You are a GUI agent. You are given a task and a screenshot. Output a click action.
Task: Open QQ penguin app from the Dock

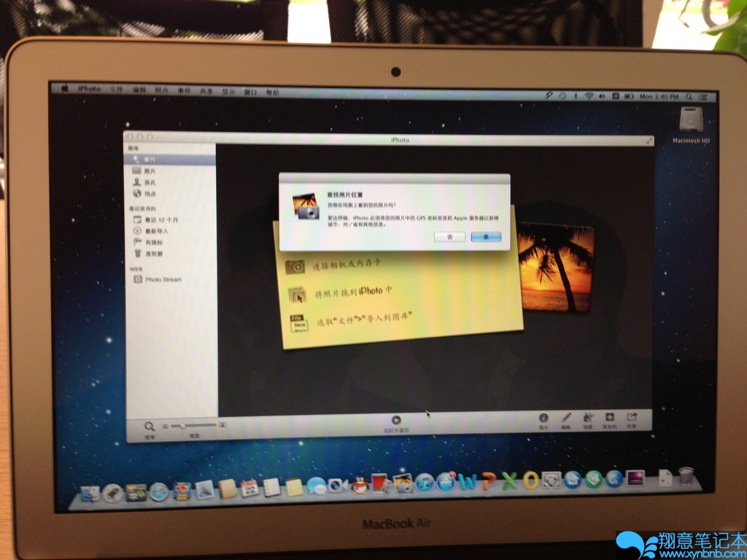360,486
